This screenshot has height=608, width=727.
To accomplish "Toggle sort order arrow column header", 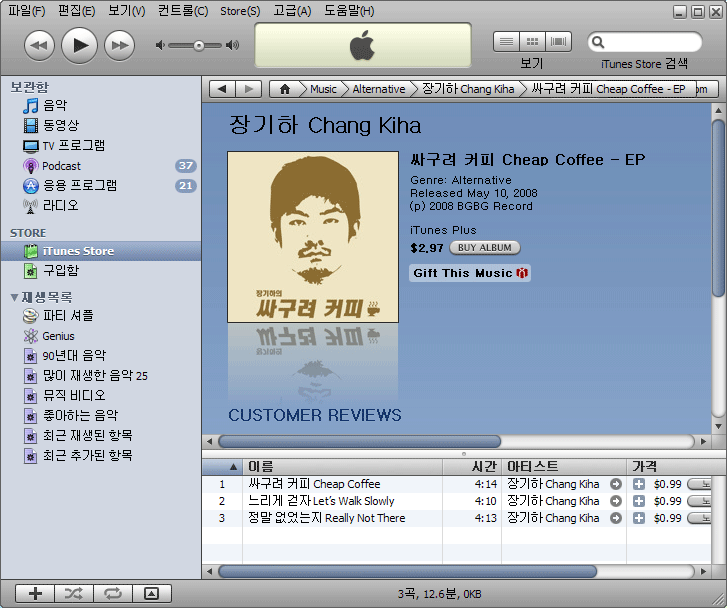I will (x=223, y=467).
